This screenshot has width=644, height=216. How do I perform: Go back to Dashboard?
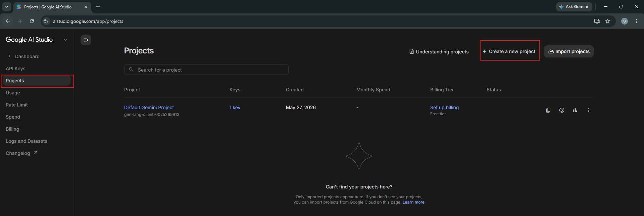click(24, 56)
